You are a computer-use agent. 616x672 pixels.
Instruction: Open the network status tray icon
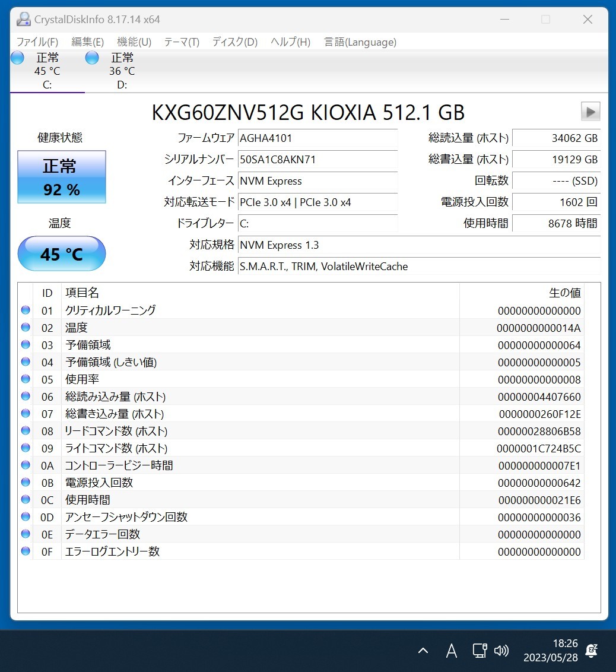[x=480, y=651]
